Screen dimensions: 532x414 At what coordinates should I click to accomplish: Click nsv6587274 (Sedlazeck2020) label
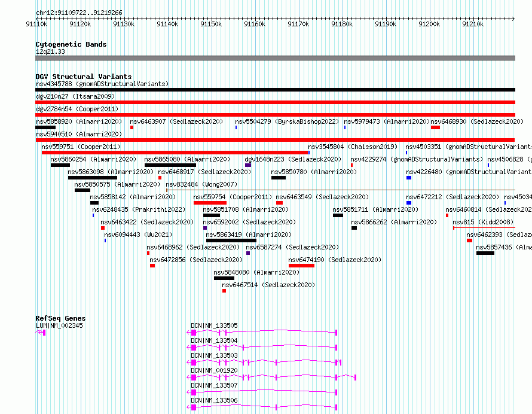(x=292, y=247)
